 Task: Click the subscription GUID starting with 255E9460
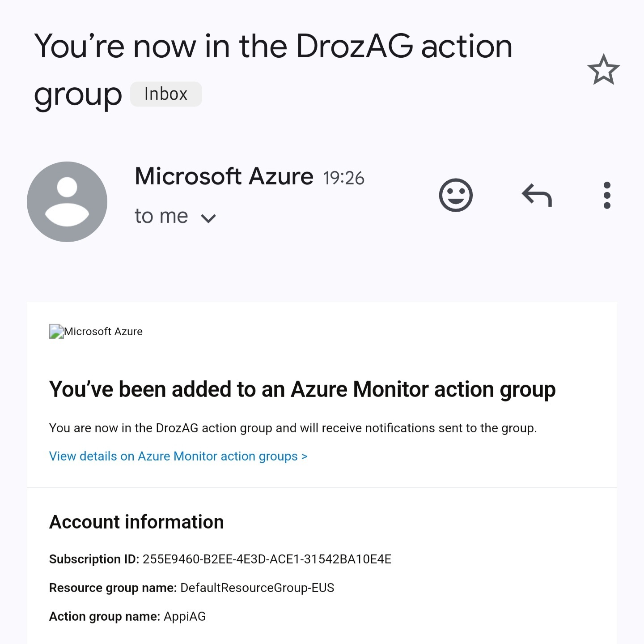pyautogui.click(x=267, y=559)
